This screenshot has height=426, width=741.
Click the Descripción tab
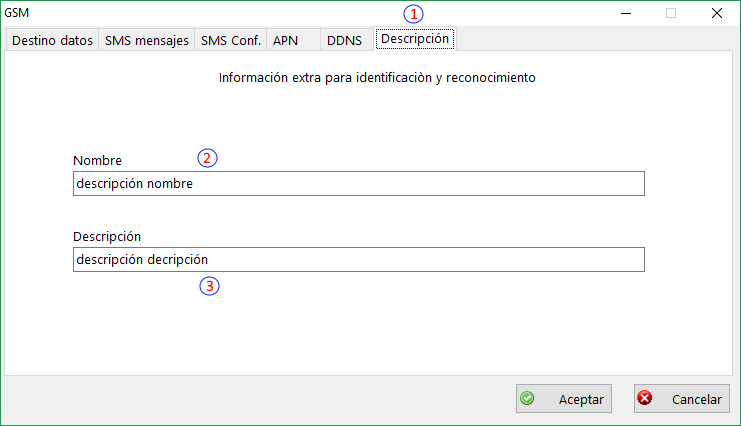[415, 39]
